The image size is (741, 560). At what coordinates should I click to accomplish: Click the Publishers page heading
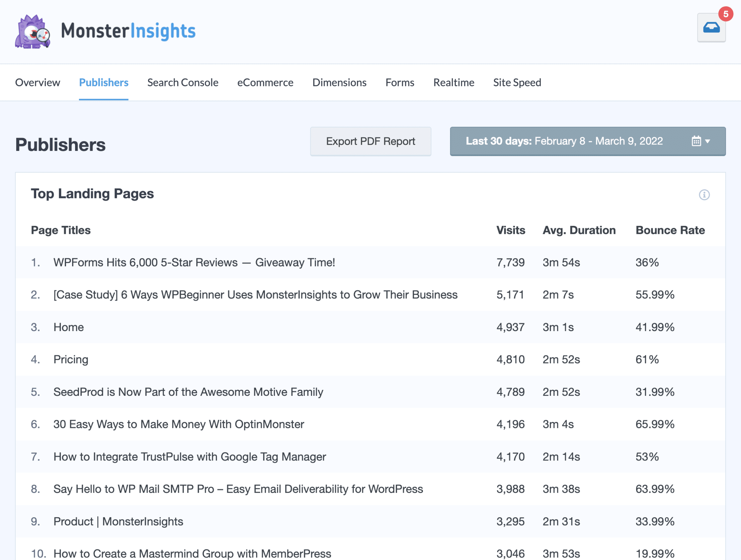coord(60,145)
